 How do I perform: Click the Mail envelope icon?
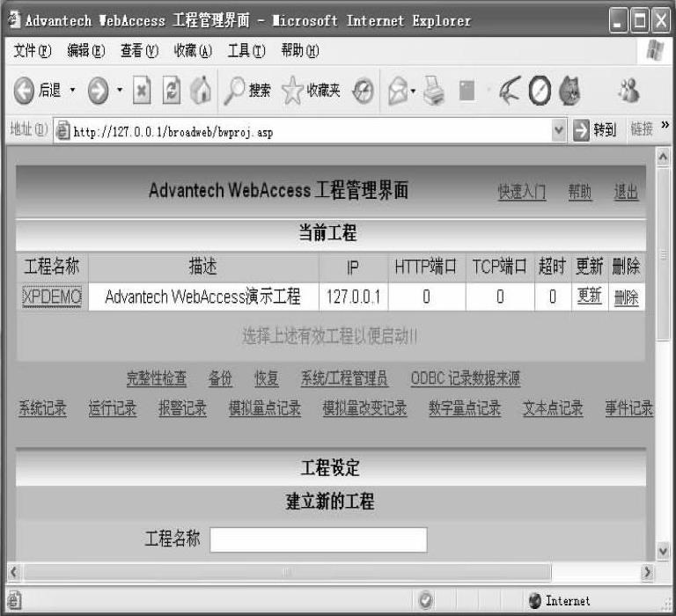pos(398,91)
